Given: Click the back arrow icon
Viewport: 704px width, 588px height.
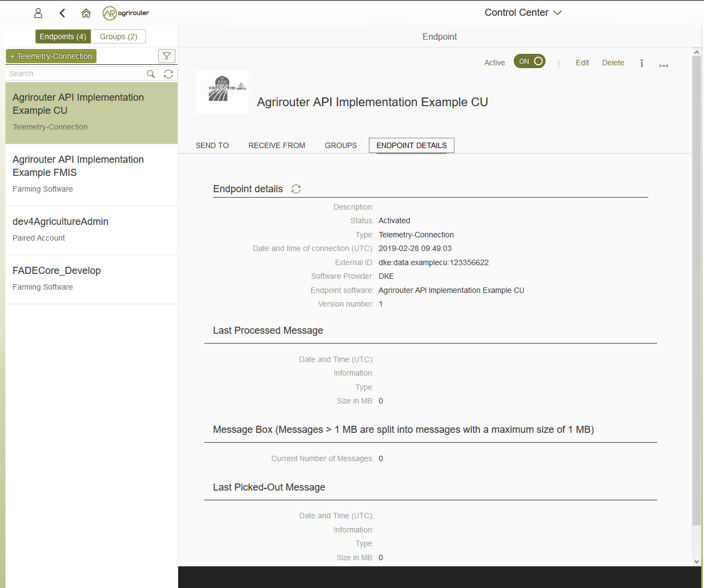Looking at the screenshot, I should click(x=62, y=13).
